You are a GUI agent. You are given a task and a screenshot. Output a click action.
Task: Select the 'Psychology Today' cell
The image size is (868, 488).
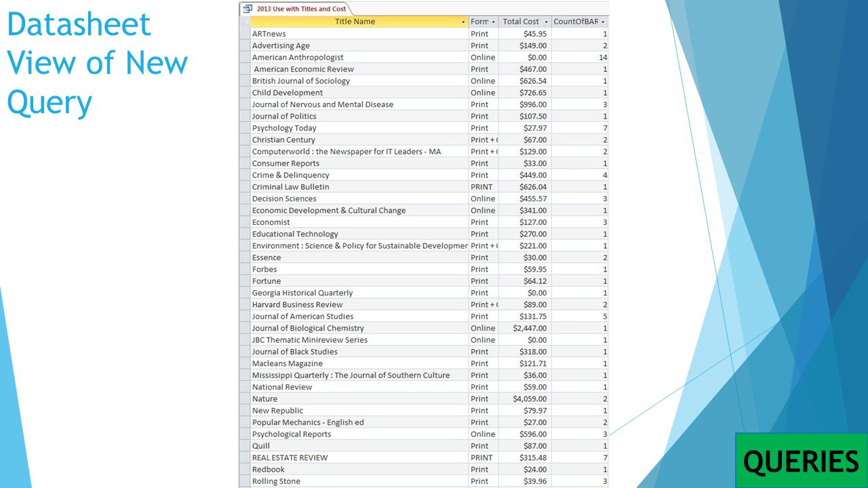click(x=359, y=128)
